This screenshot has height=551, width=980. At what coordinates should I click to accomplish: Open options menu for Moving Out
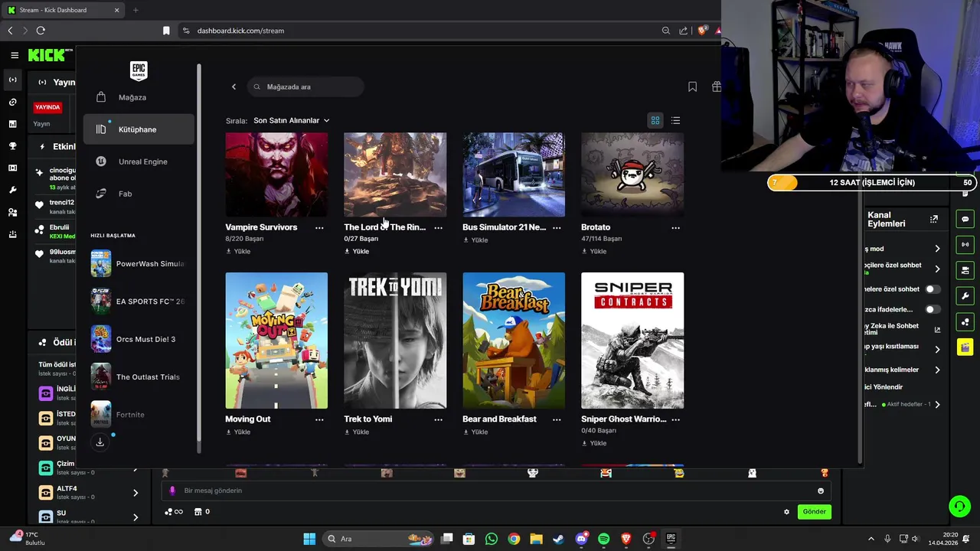319,419
